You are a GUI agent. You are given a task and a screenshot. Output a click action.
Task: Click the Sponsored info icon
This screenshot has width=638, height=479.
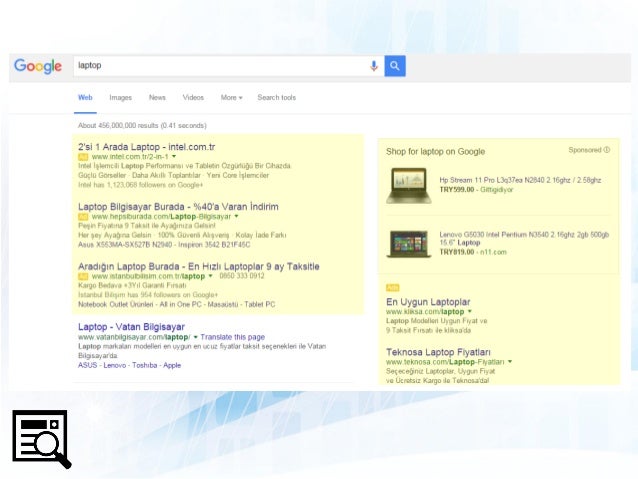point(607,150)
